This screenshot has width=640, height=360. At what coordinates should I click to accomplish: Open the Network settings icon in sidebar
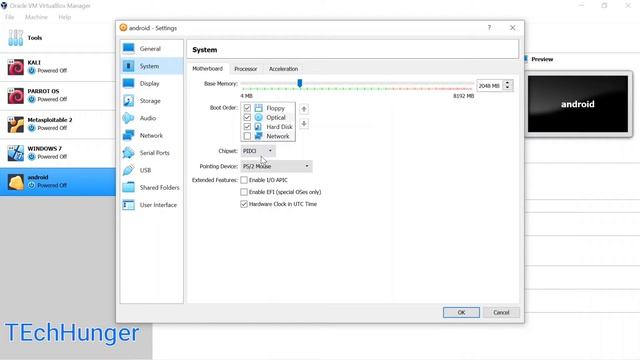pyautogui.click(x=129, y=135)
